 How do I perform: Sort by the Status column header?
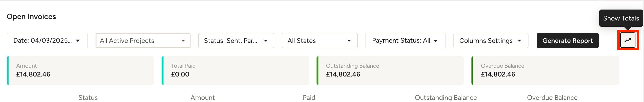tap(88, 97)
